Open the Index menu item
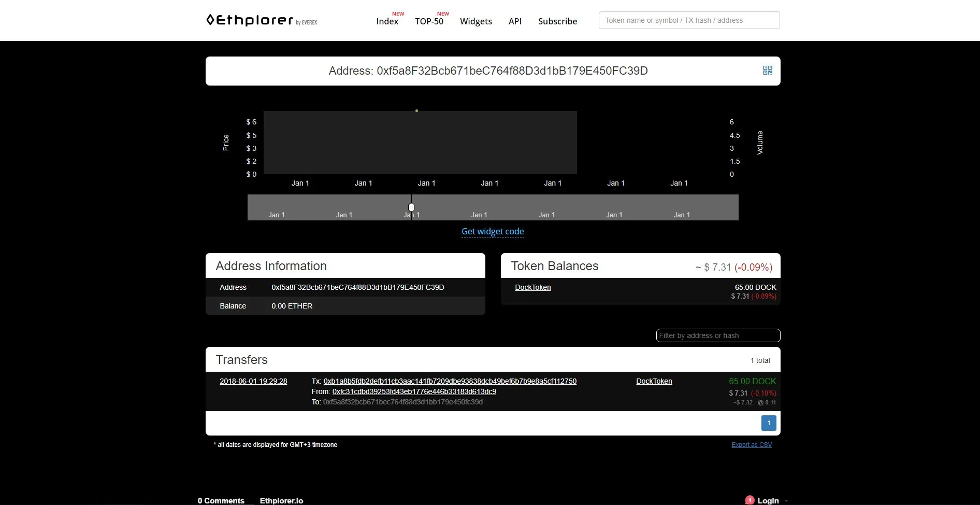Image resolution: width=980 pixels, height=505 pixels. pos(387,21)
